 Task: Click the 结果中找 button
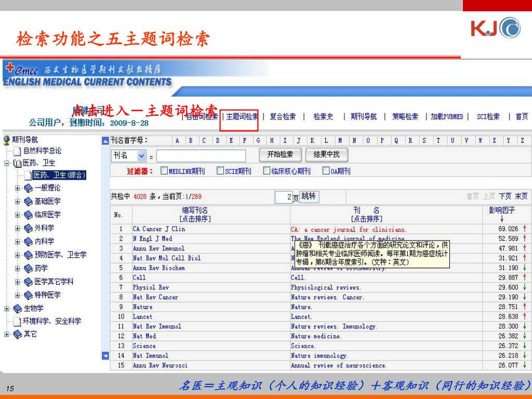coord(326,155)
